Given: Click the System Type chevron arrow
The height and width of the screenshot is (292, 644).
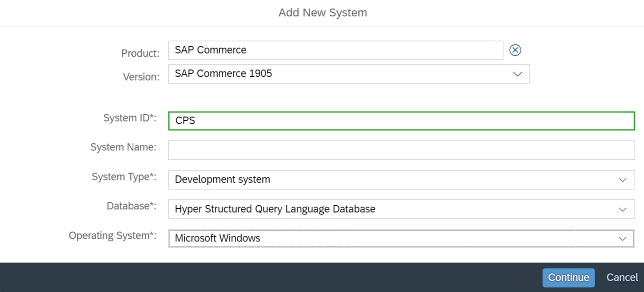Looking at the screenshot, I should 623,180.
